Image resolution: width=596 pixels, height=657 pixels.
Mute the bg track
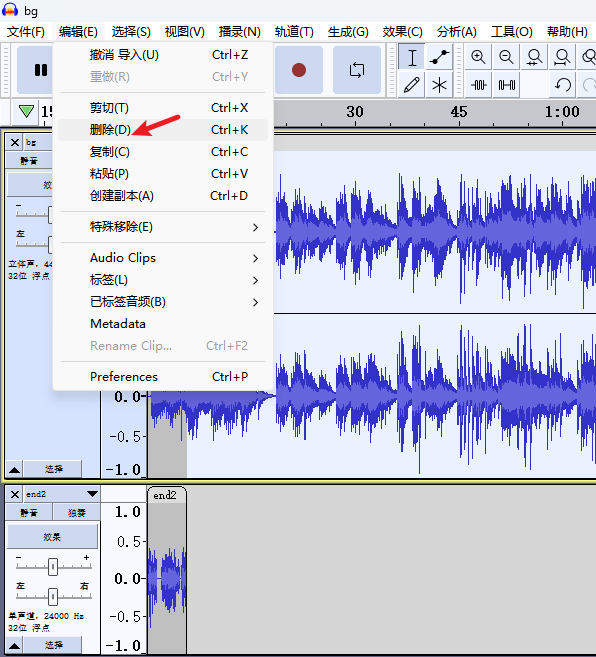(29, 160)
